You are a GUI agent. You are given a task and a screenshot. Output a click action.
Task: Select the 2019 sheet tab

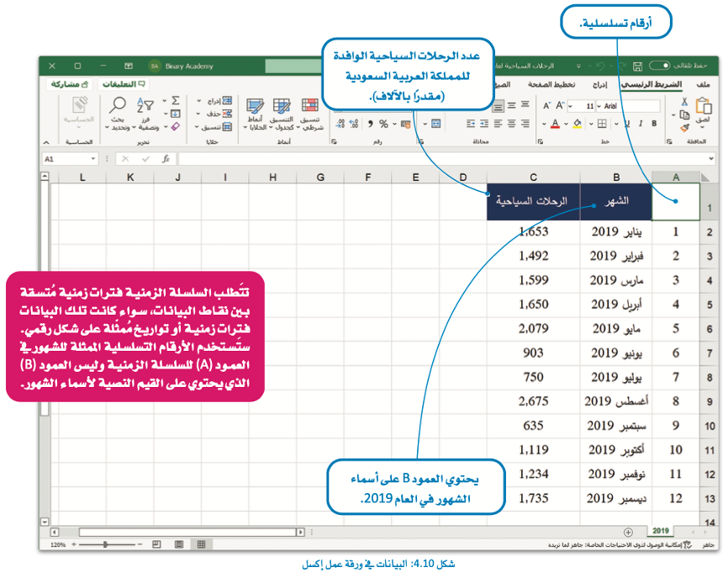pyautogui.click(x=661, y=531)
